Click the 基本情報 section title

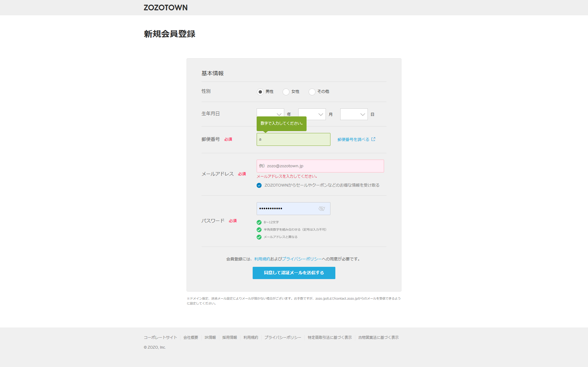213,74
